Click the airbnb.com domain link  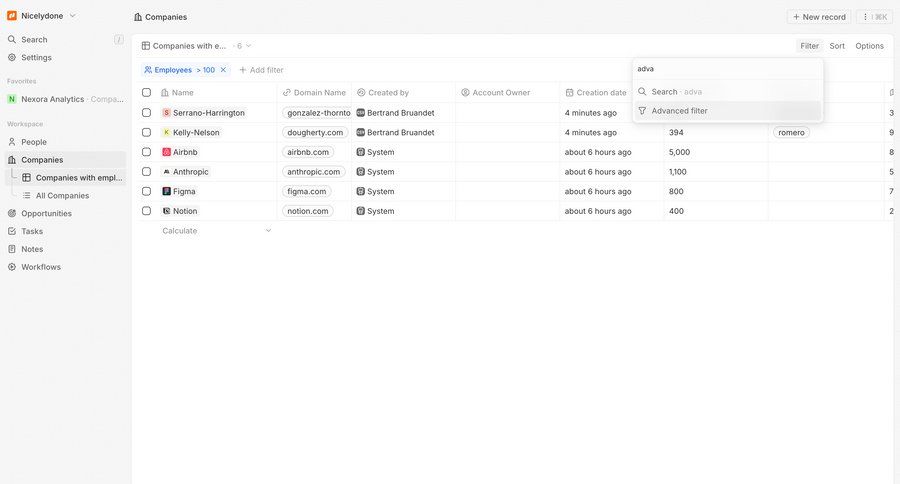coord(308,152)
